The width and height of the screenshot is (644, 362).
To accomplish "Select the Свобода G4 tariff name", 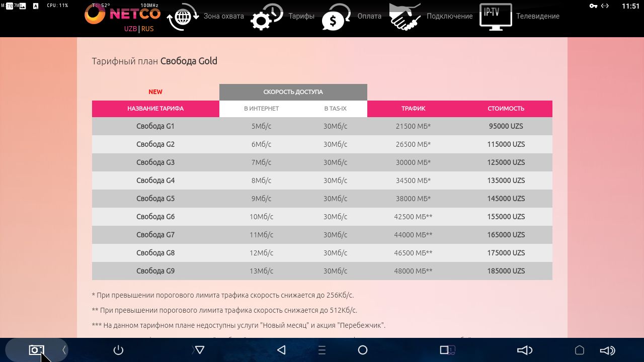I will tap(155, 180).
